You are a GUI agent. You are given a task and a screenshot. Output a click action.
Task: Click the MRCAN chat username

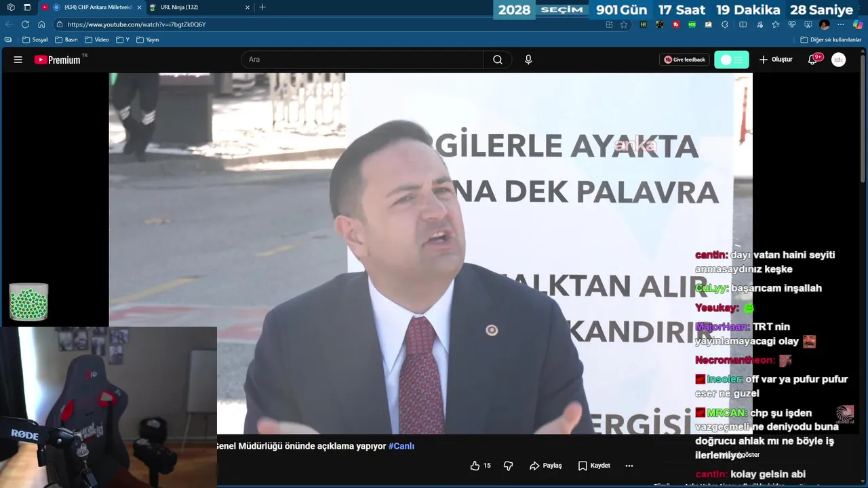coord(727,413)
